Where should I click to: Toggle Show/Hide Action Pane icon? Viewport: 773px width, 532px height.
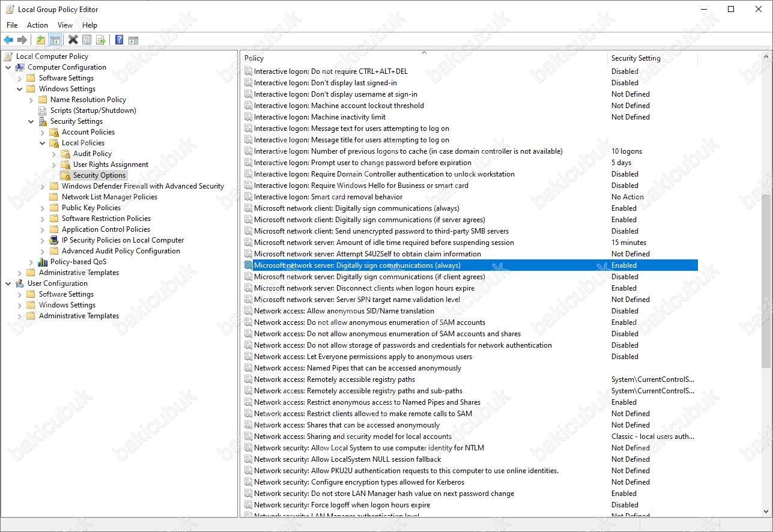point(133,40)
